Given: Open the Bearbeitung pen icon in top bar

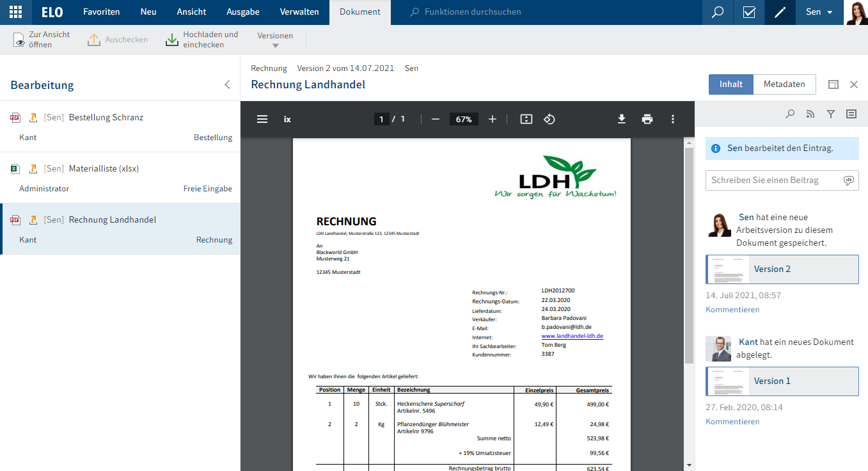Looking at the screenshot, I should (x=780, y=12).
